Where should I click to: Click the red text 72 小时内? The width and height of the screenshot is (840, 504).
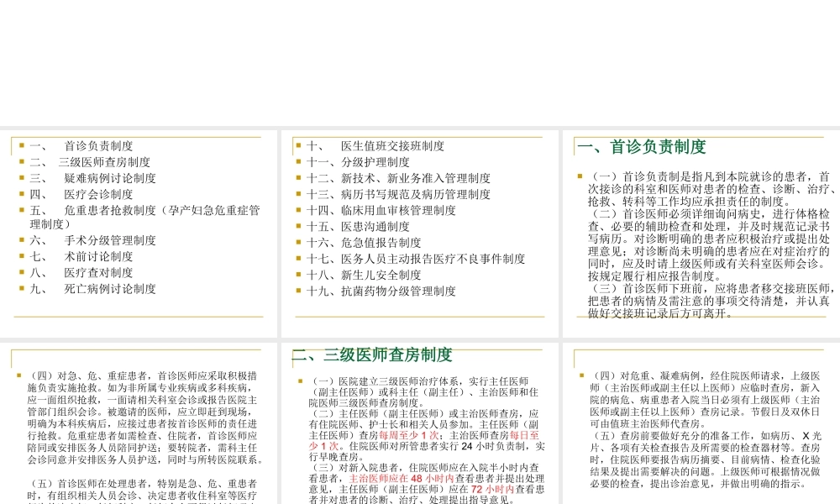click(x=492, y=489)
